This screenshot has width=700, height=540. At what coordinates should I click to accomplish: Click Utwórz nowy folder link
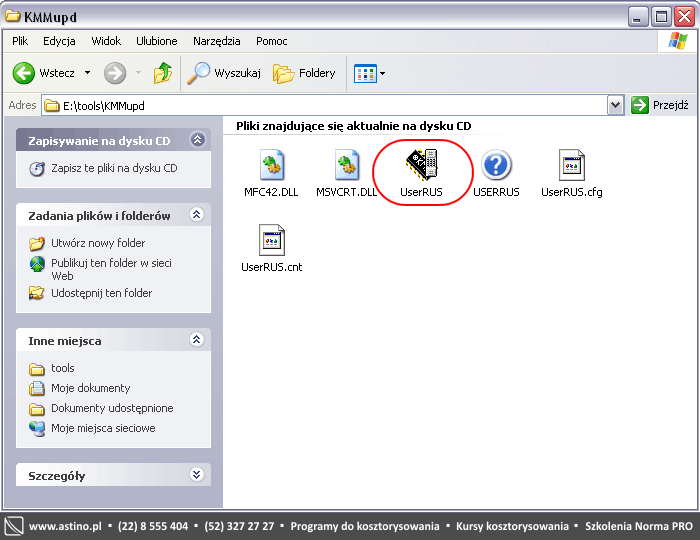[98, 243]
